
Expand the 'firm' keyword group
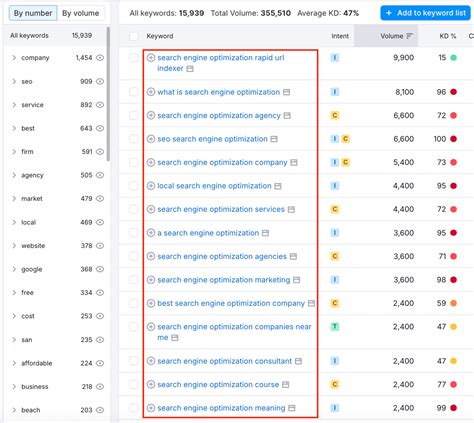pyautogui.click(x=14, y=152)
